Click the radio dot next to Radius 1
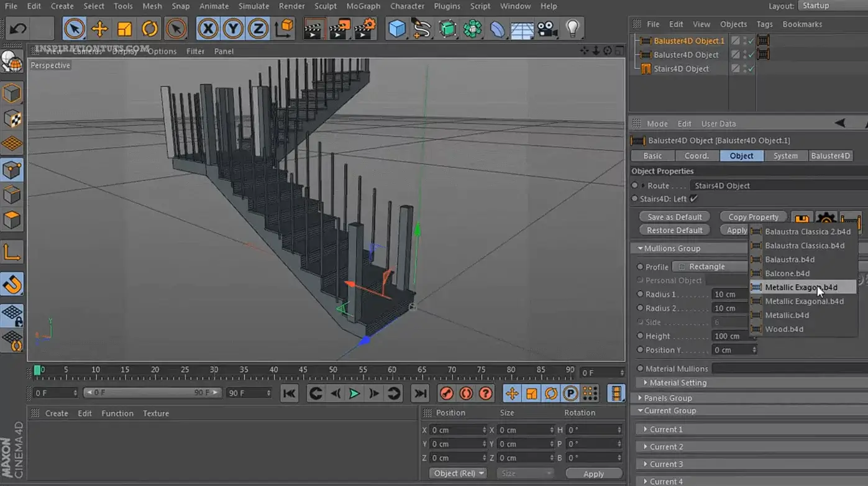The height and width of the screenshot is (486, 868). point(640,295)
